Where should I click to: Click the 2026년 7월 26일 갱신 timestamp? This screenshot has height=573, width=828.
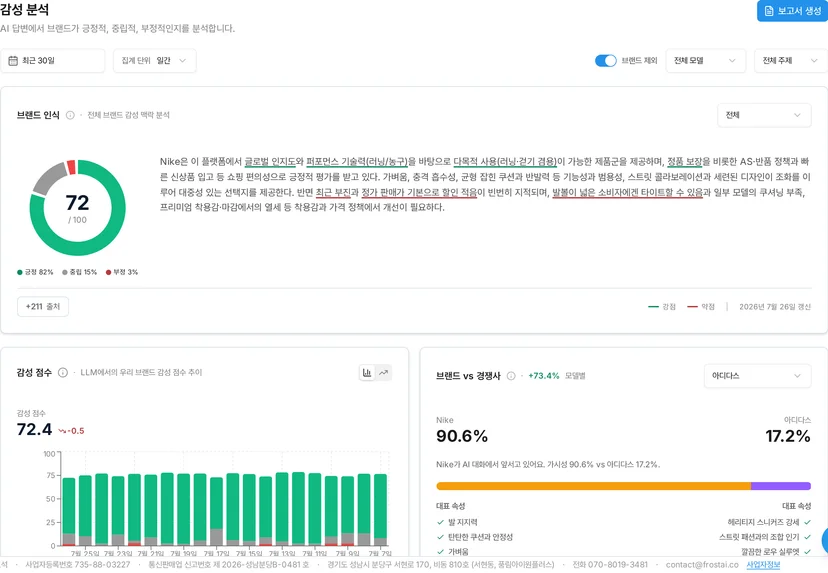(x=775, y=307)
